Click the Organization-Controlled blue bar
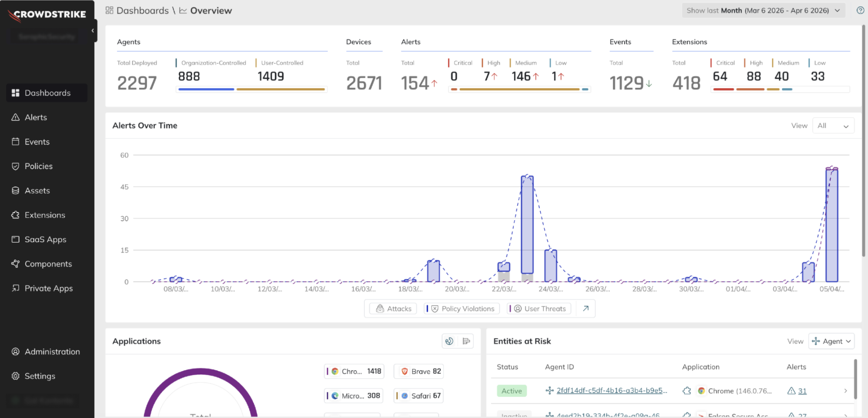Image resolution: width=868 pixels, height=418 pixels. [206, 89]
